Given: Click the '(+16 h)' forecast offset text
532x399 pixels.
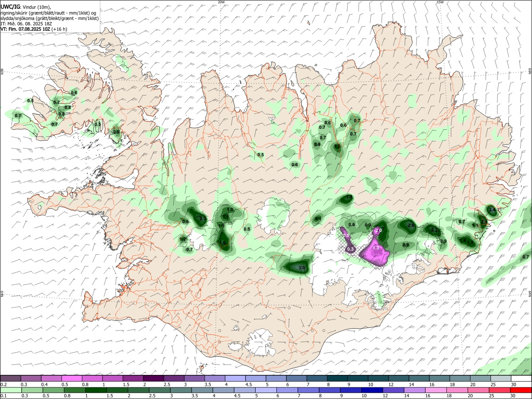Looking at the screenshot, I should click(60, 29).
